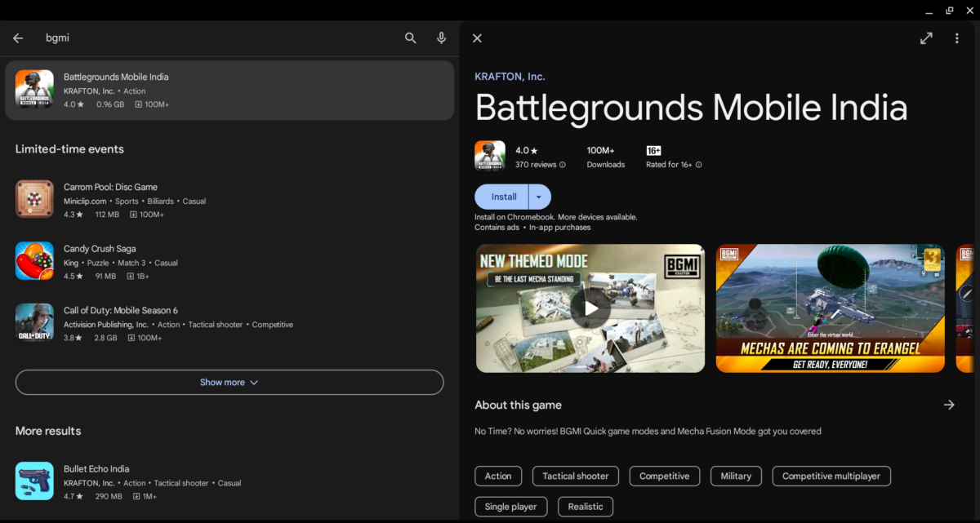Click Candy Crush Saga title text

pyautogui.click(x=100, y=249)
